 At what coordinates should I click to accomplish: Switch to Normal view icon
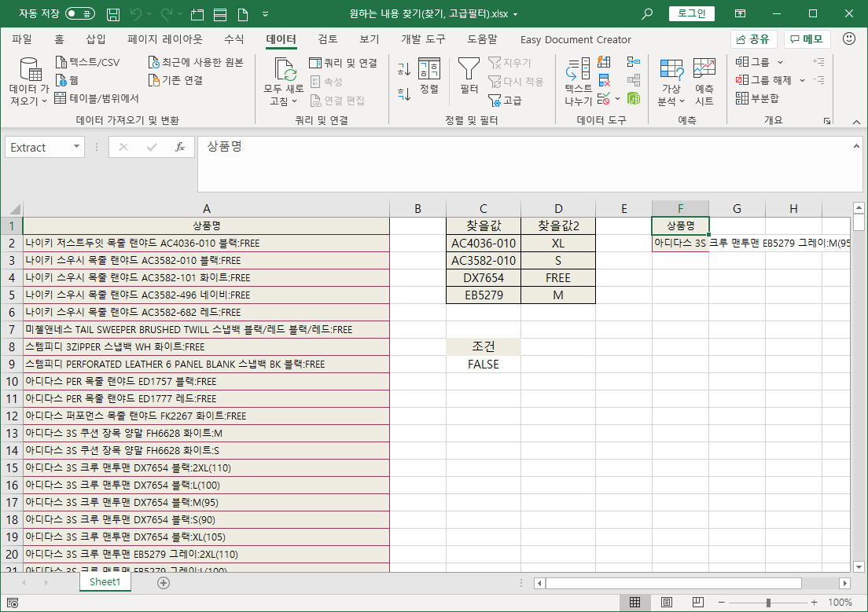click(x=634, y=602)
